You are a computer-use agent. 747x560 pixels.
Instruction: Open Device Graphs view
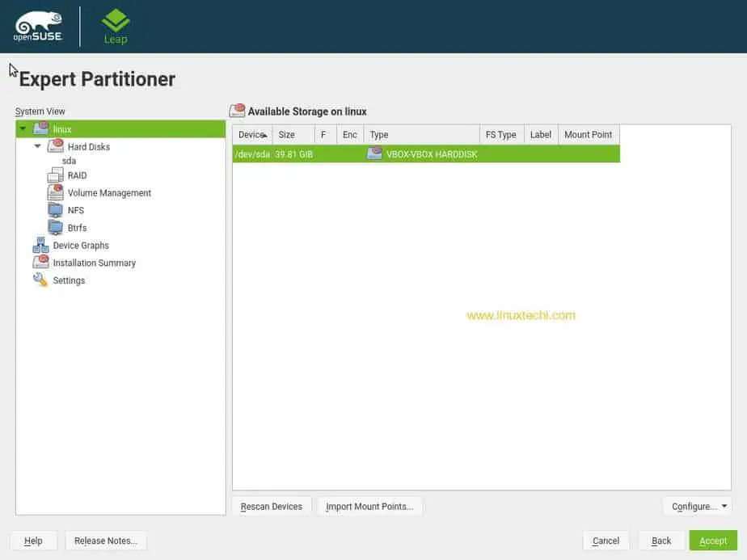(x=81, y=245)
